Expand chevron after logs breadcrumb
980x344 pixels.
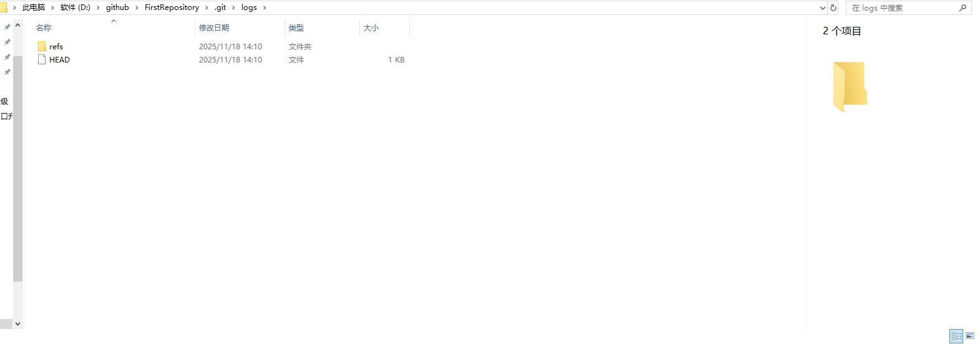pos(264,7)
